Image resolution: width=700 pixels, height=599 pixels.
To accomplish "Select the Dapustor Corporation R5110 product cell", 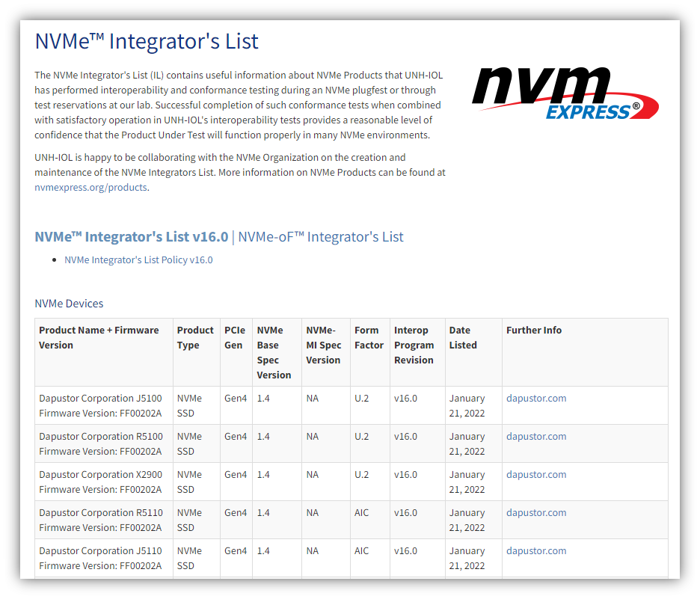I will pyautogui.click(x=104, y=520).
